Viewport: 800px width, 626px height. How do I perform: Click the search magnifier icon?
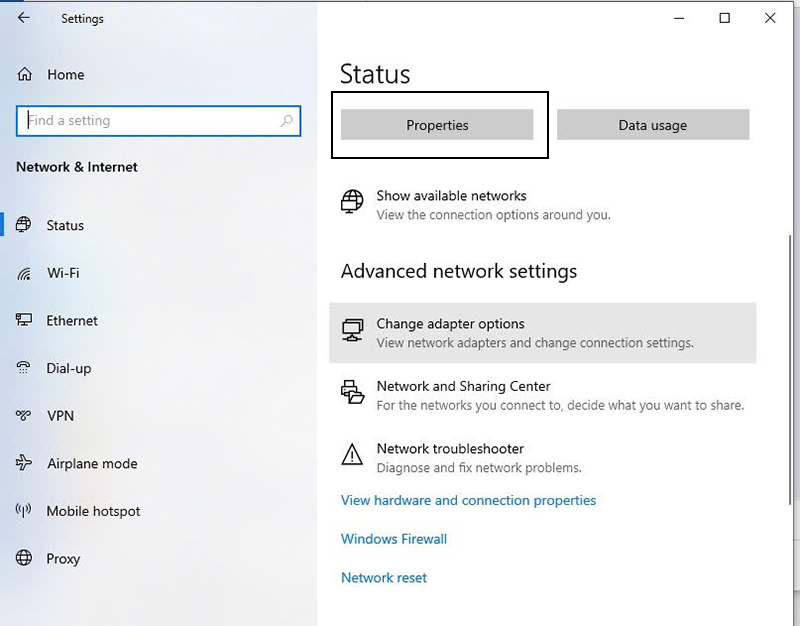pyautogui.click(x=286, y=121)
